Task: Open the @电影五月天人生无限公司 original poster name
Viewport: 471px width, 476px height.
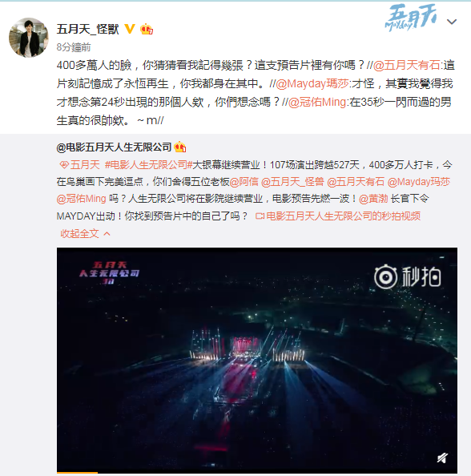Action: tap(114, 147)
